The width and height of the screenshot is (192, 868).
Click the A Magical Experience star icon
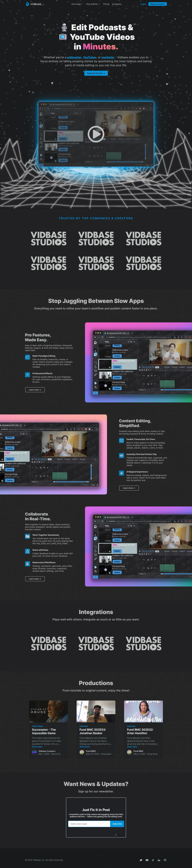click(x=122, y=473)
